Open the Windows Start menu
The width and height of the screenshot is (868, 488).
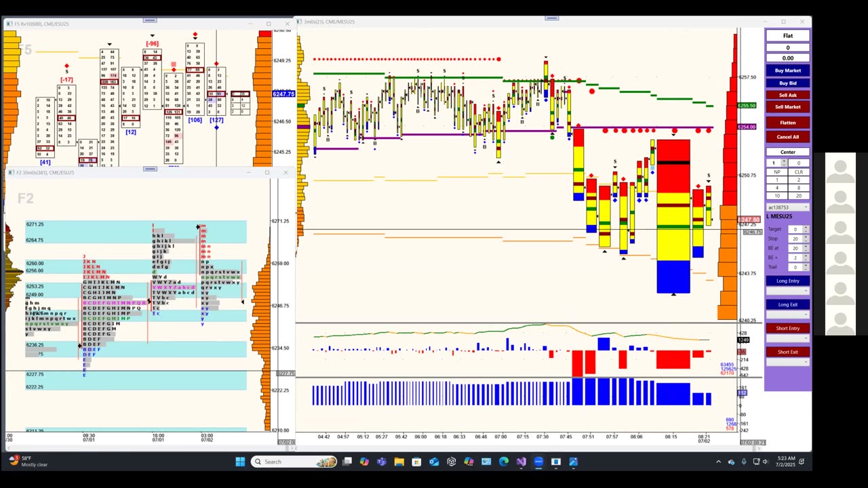[240, 462]
